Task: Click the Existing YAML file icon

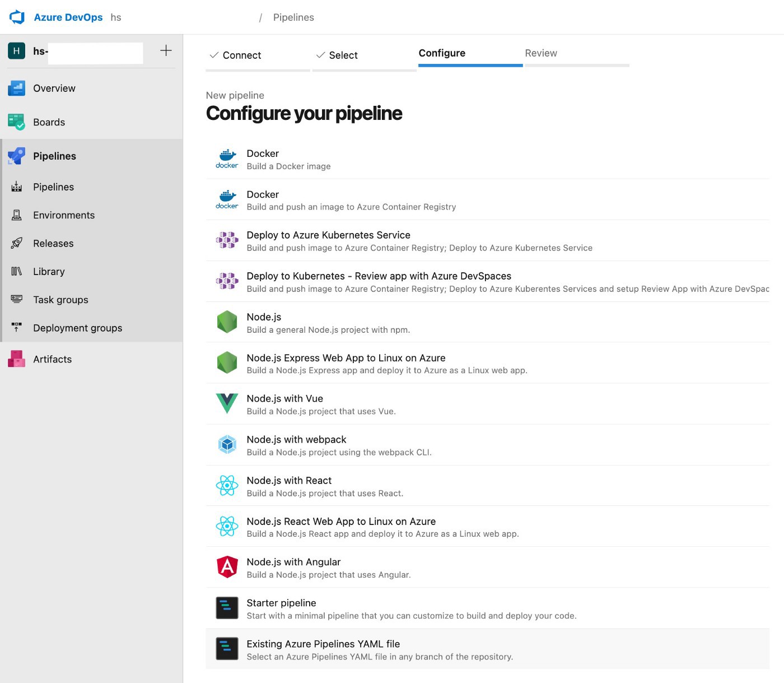Action: tap(227, 649)
